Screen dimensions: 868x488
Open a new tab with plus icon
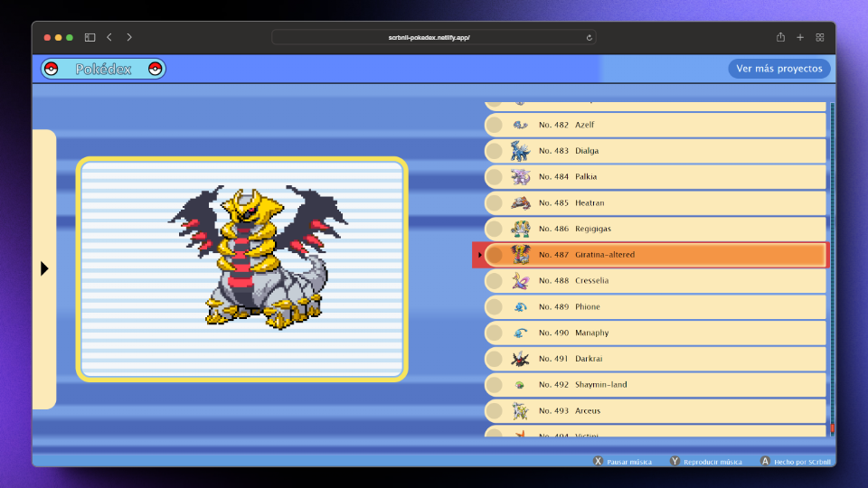tap(800, 37)
